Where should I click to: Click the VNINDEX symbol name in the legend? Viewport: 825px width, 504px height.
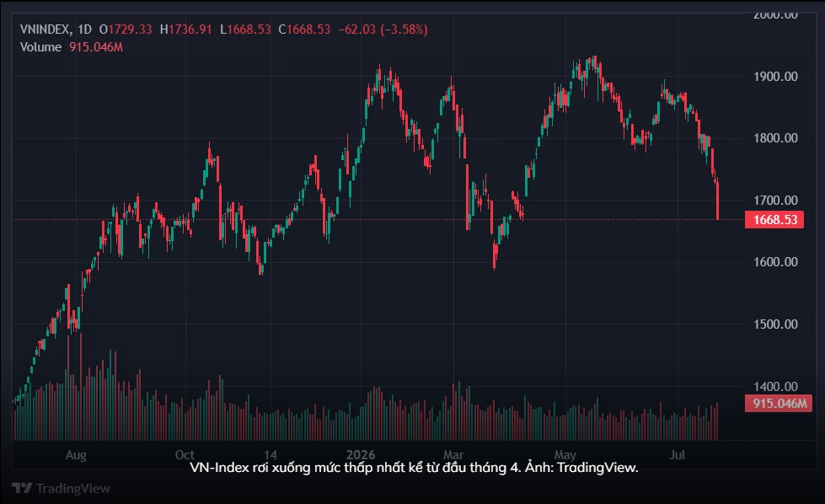tap(44, 29)
